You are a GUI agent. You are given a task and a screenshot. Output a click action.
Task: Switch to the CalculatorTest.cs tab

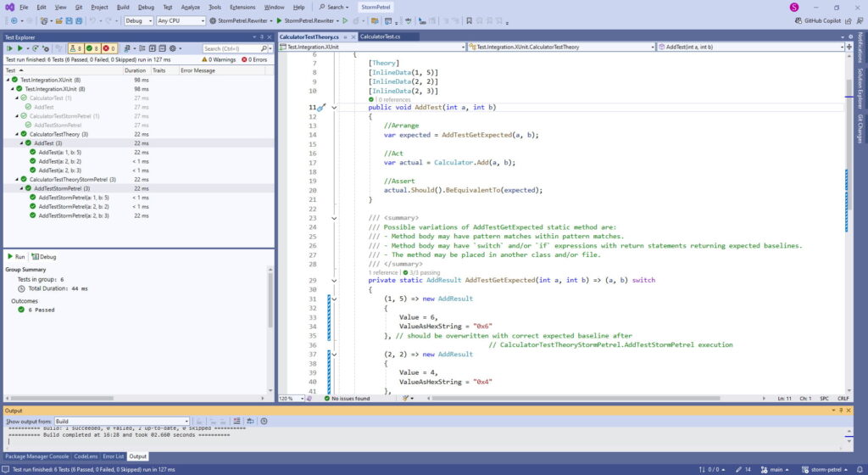point(380,36)
